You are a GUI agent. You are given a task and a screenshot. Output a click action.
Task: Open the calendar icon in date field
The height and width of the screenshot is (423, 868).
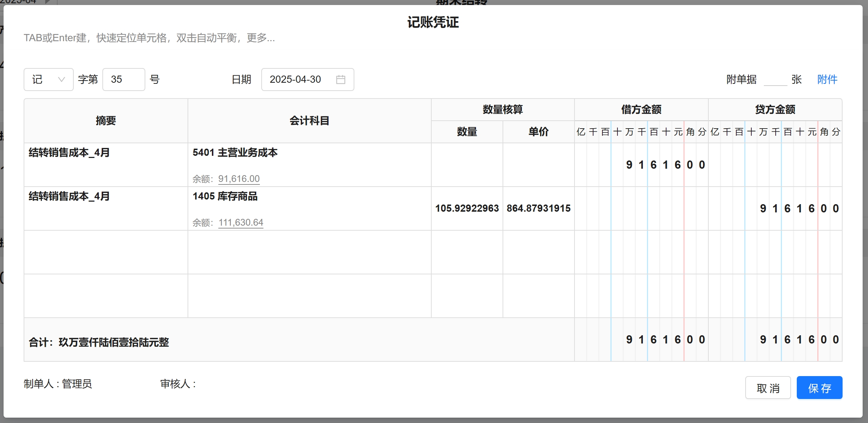click(x=340, y=80)
